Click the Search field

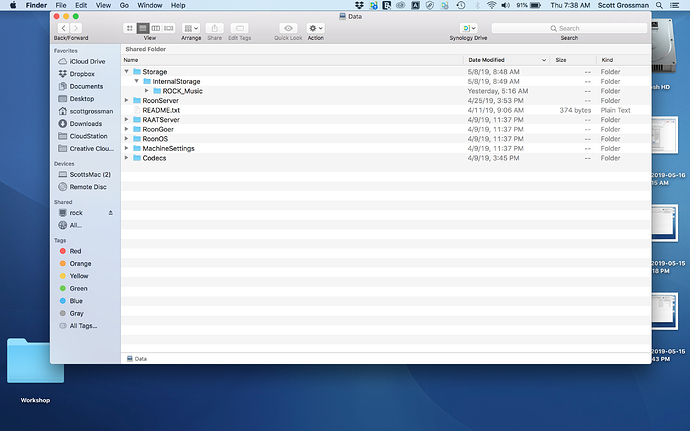(x=569, y=28)
